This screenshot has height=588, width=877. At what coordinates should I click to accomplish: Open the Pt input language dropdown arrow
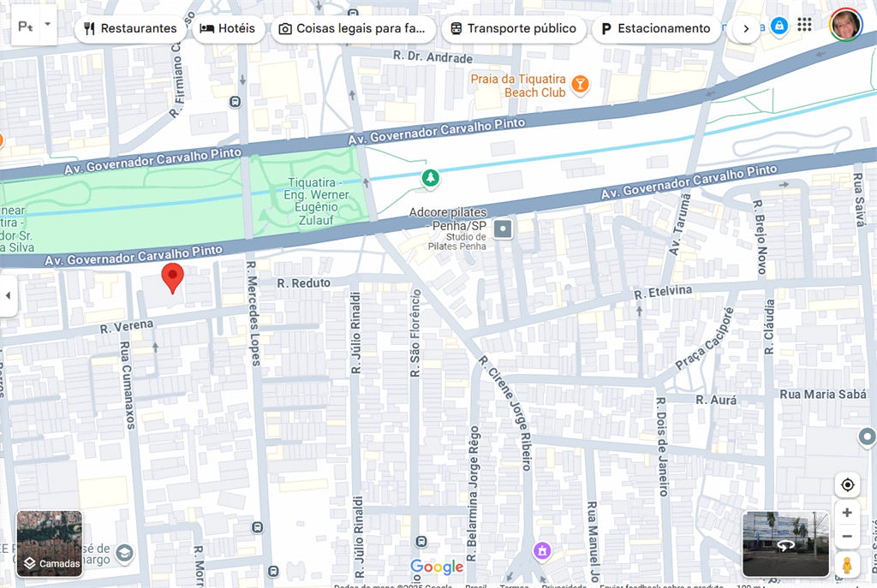tap(48, 25)
